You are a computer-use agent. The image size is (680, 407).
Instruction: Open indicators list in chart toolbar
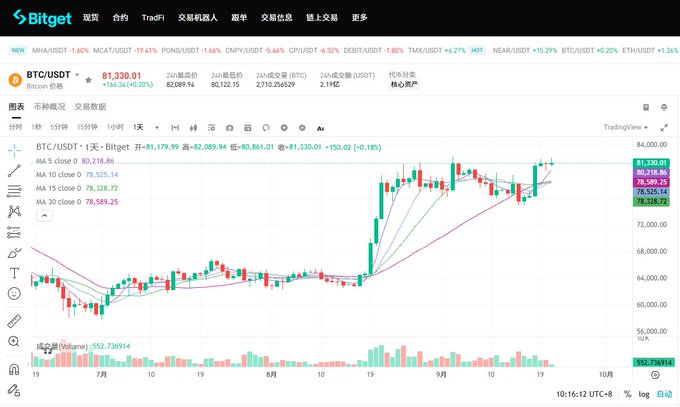click(x=211, y=128)
